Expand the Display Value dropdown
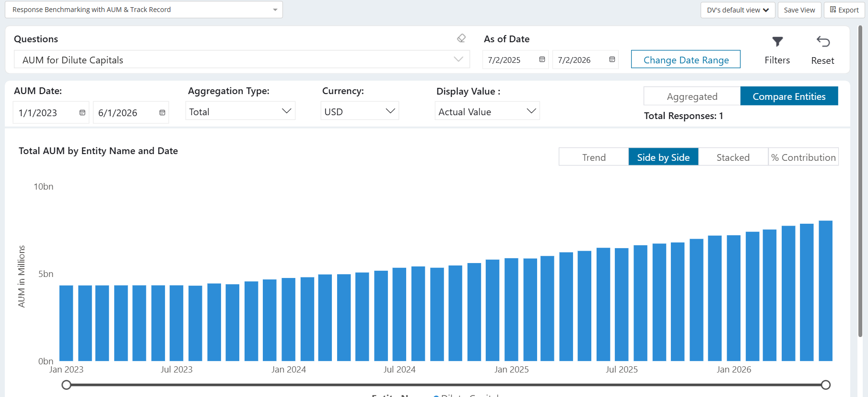 (x=487, y=111)
